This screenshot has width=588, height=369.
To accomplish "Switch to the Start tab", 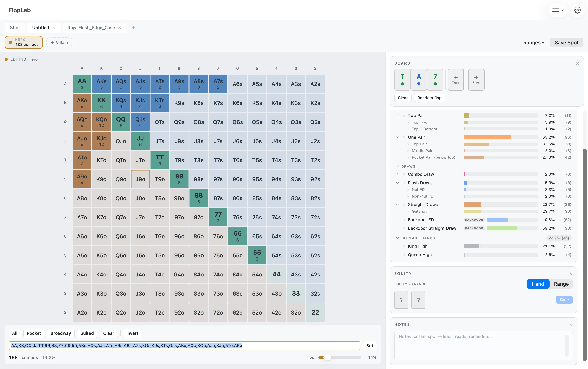I will click(15, 28).
